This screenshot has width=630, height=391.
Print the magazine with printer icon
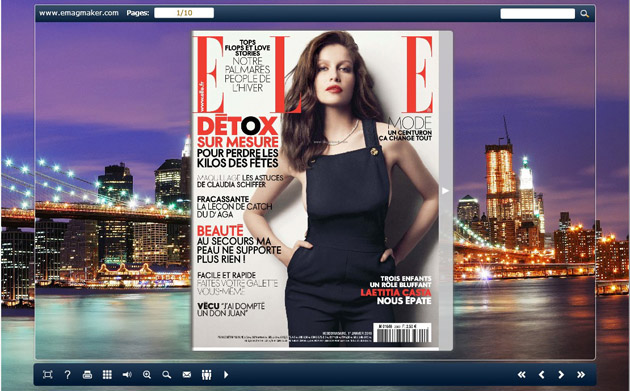tap(87, 375)
